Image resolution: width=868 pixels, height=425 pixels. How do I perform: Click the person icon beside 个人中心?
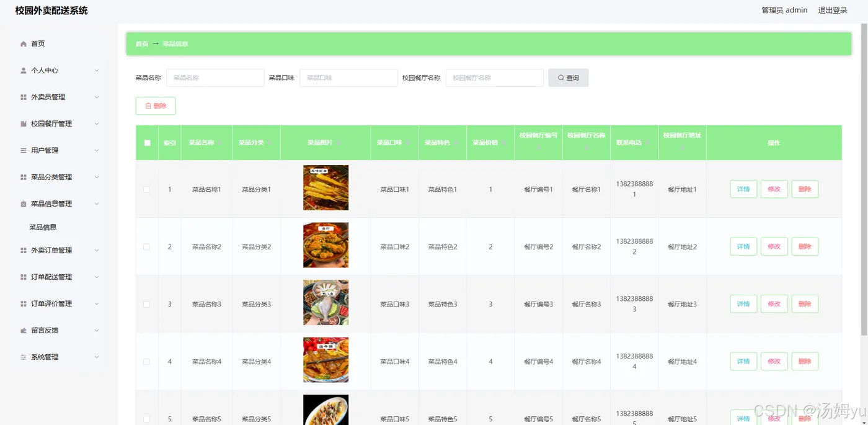click(x=24, y=71)
